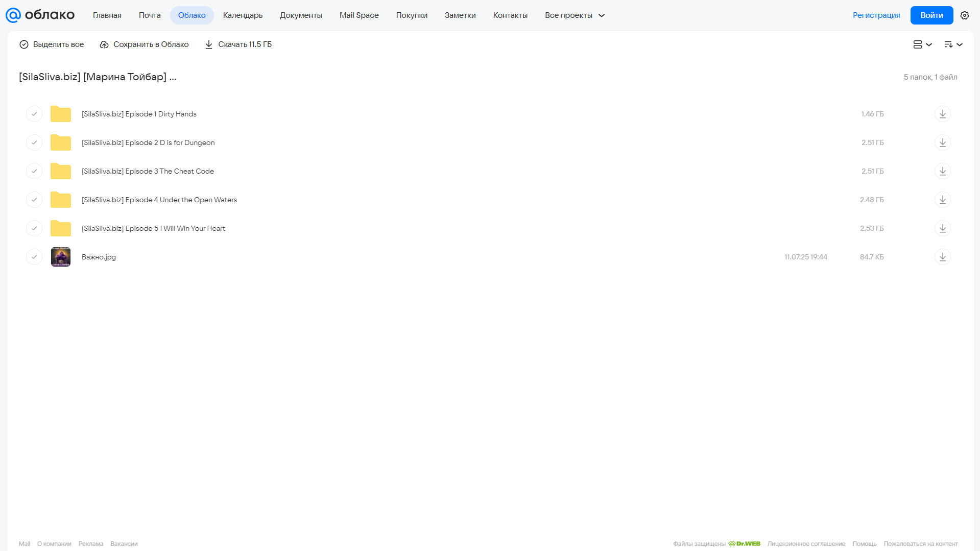Viewport: 980px width, 551px height.
Task: Click download icon for Важно.jpg
Action: point(942,257)
